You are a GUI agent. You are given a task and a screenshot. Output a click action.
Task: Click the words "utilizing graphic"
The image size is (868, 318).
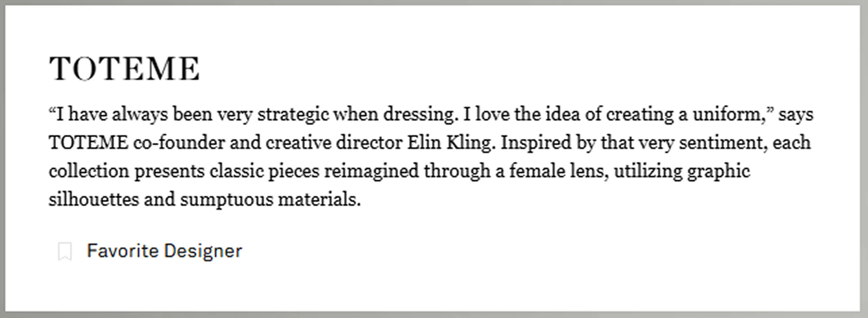(682, 171)
